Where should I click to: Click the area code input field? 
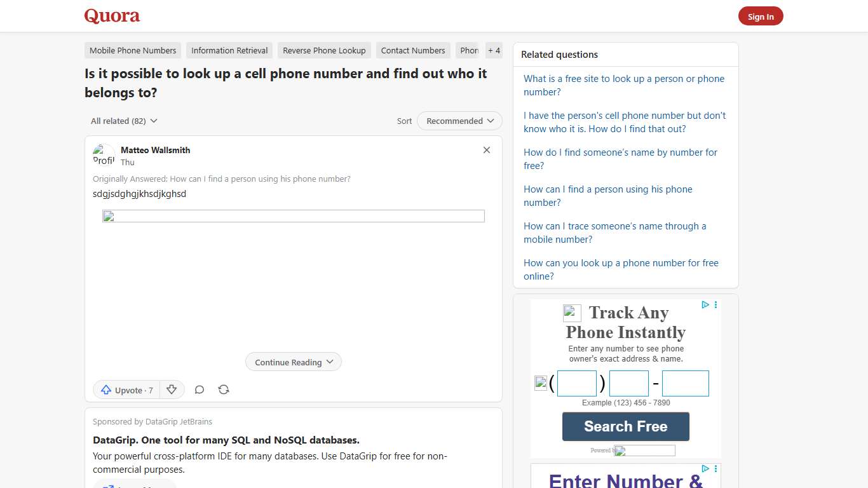pos(576,383)
